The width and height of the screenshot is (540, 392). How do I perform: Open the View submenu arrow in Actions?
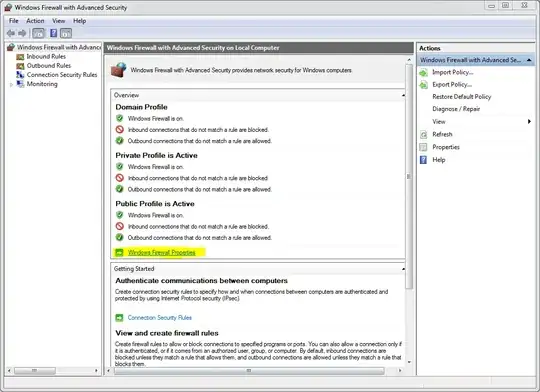(x=529, y=122)
